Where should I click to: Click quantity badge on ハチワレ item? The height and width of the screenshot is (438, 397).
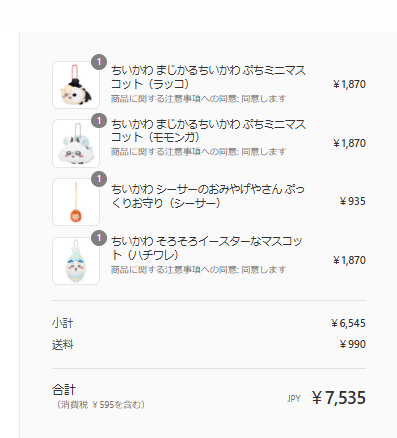[x=99, y=238]
